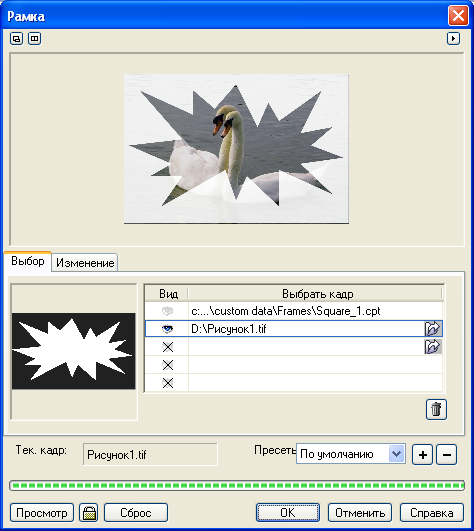Open the Пресеты dropdown list
474x531 pixels.
click(x=397, y=454)
